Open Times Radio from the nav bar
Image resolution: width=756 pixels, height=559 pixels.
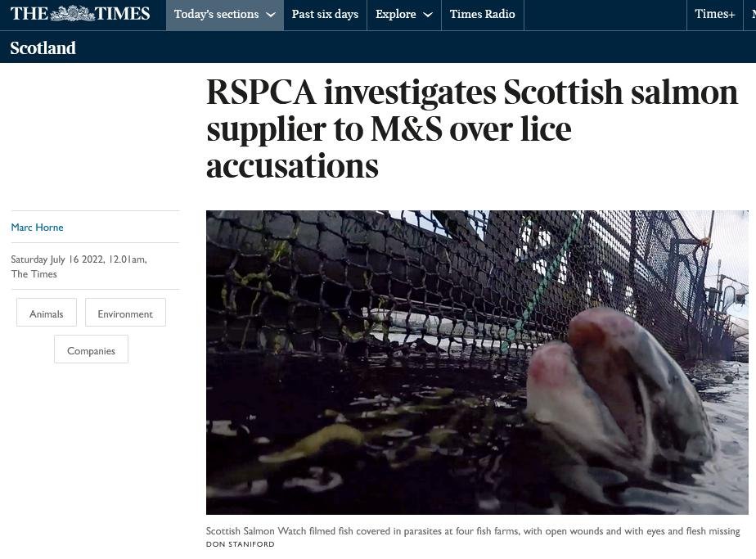click(482, 15)
